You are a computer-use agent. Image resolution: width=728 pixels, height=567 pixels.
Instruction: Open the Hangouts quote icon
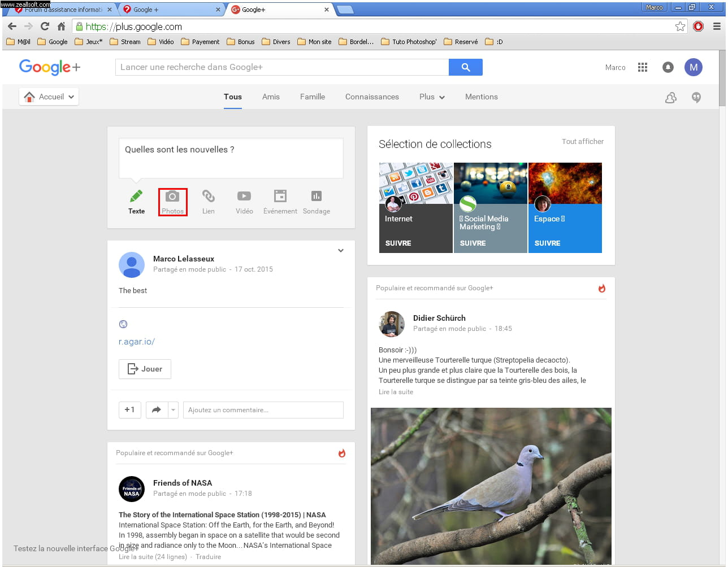696,97
